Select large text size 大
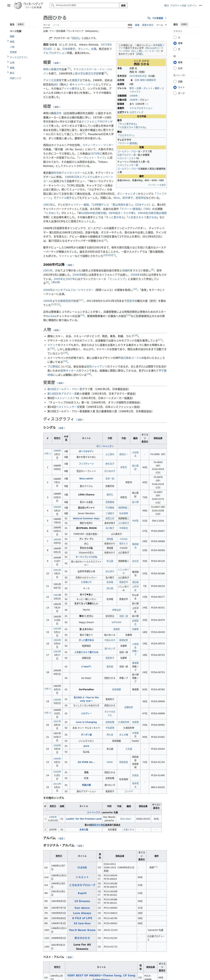 point(175,49)
